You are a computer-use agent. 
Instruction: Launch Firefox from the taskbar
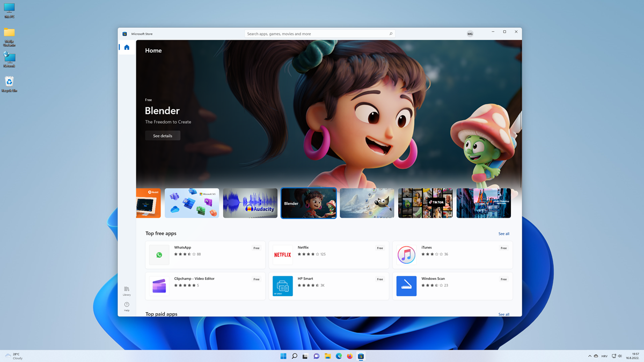pyautogui.click(x=350, y=356)
